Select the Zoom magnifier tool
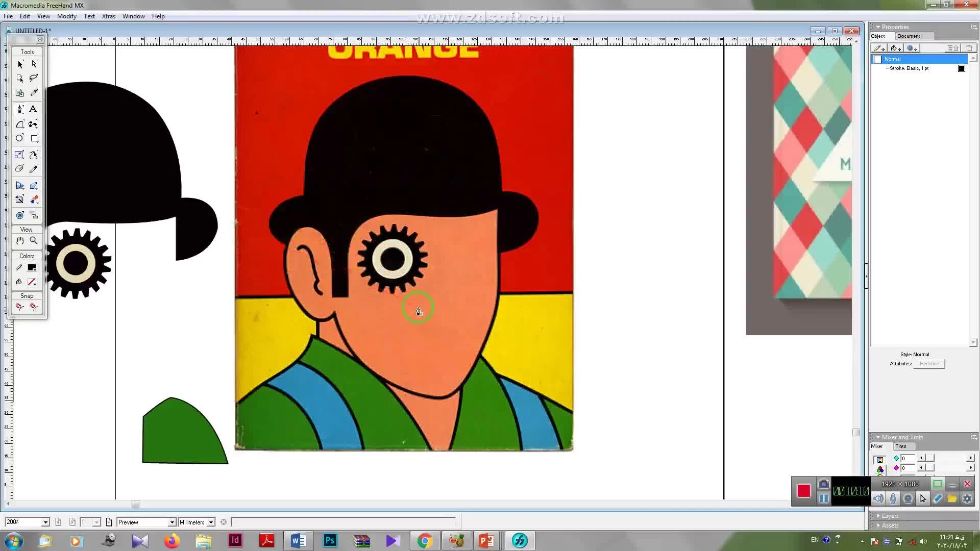The image size is (980, 551). [34, 240]
